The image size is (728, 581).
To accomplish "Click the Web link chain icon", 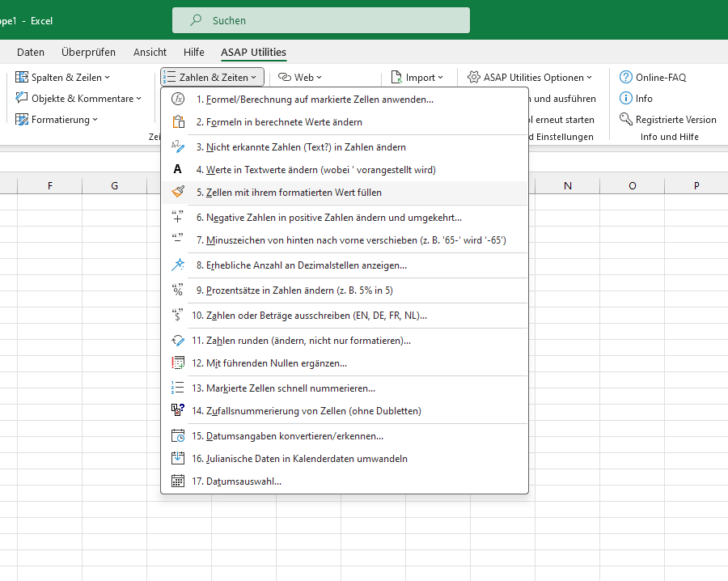I will tap(285, 77).
